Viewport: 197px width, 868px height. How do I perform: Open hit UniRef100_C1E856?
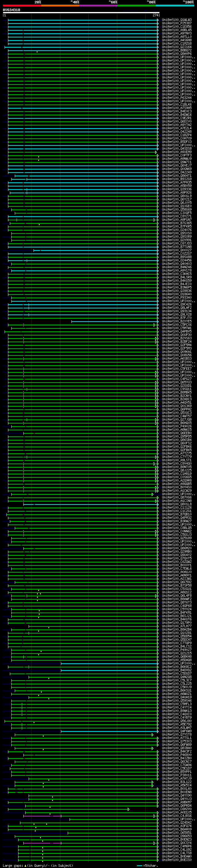pos(176,26)
